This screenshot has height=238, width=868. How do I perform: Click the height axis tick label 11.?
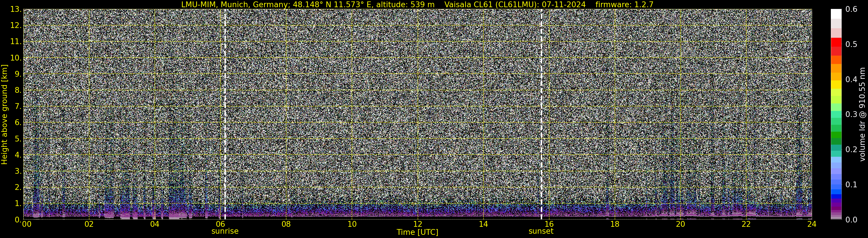click(x=16, y=42)
